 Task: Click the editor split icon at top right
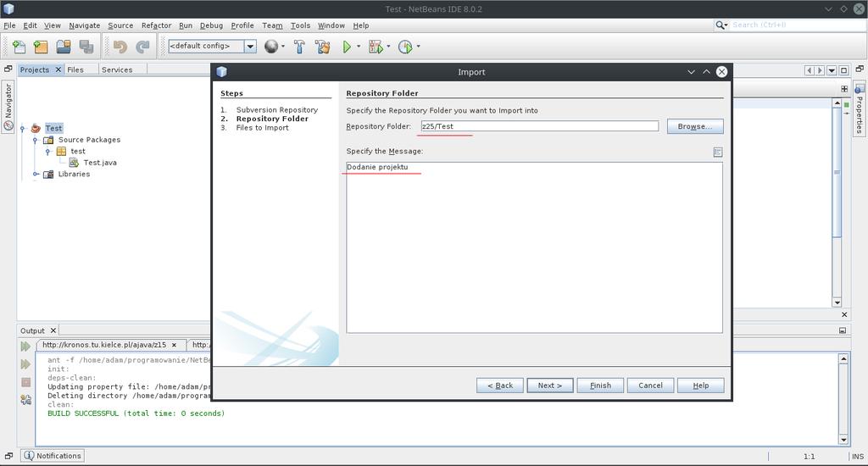[844, 89]
